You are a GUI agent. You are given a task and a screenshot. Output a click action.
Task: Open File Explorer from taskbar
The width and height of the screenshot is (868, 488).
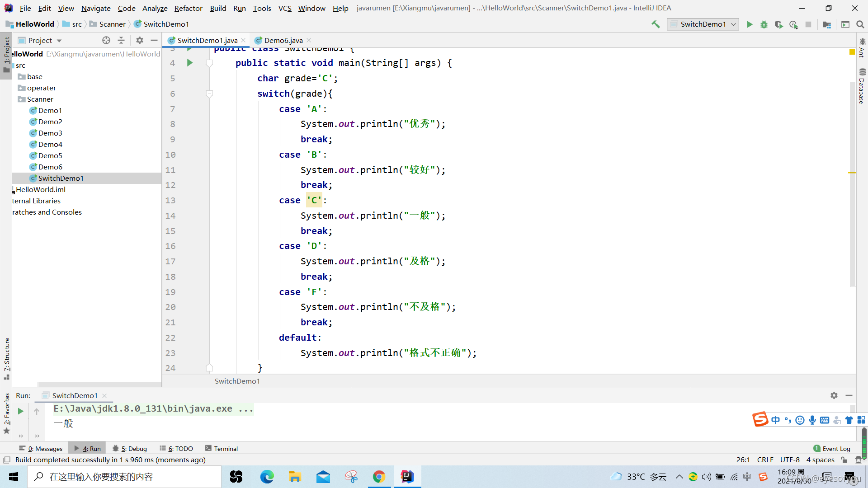click(x=295, y=477)
